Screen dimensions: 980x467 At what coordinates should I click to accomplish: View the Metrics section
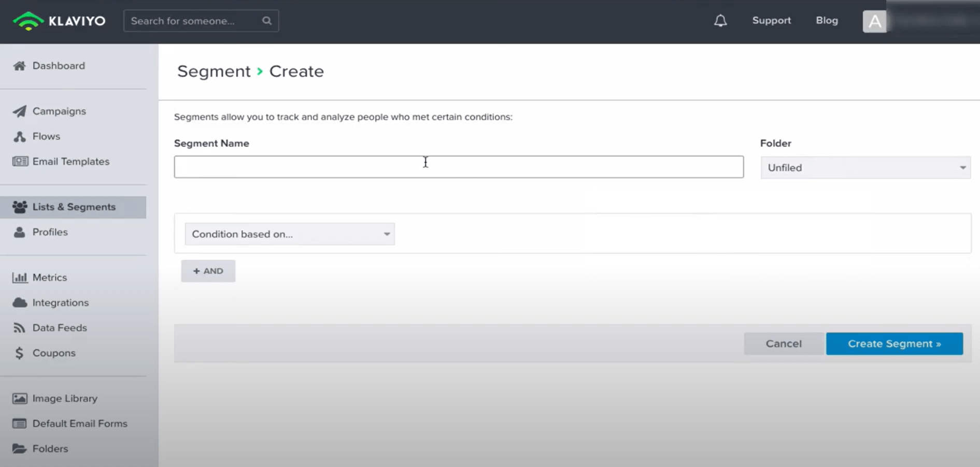coord(50,278)
